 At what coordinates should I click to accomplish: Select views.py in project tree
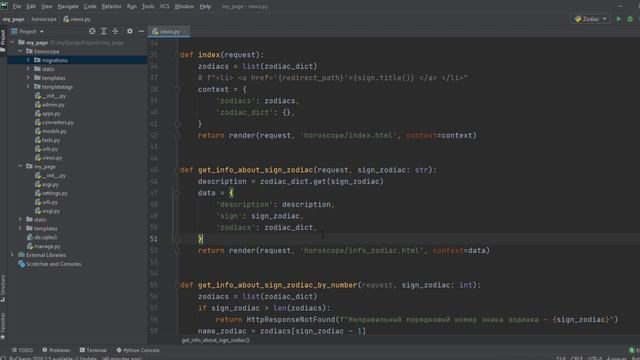tap(52, 158)
